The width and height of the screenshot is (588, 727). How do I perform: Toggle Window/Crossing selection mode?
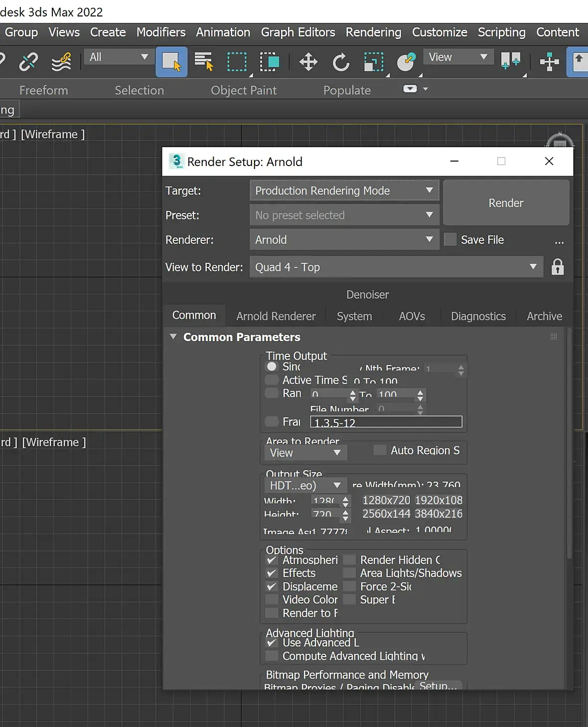pyautogui.click(x=270, y=62)
